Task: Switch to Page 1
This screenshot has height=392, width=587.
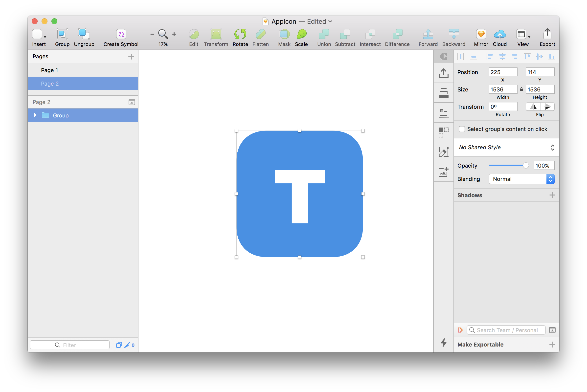Action: pyautogui.click(x=49, y=70)
